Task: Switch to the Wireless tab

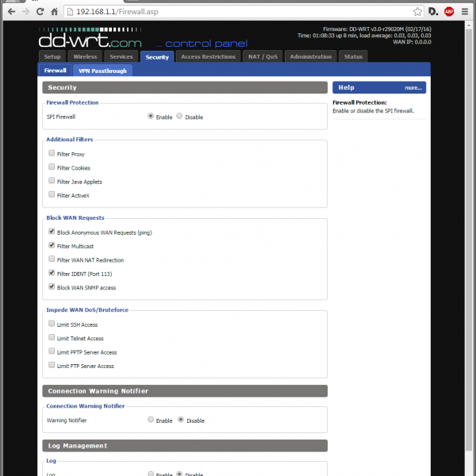Action: click(85, 57)
